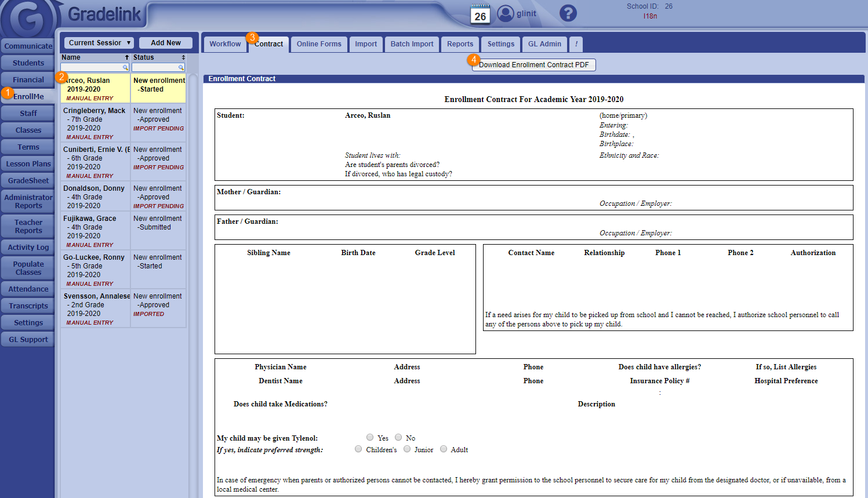Open the Current Session dropdown
The width and height of the screenshot is (868, 498).
[x=99, y=43]
